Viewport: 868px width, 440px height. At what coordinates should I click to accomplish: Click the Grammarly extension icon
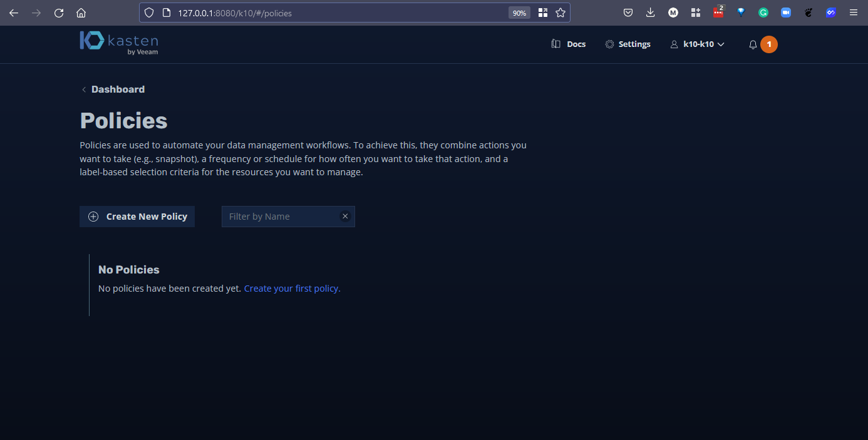[763, 13]
